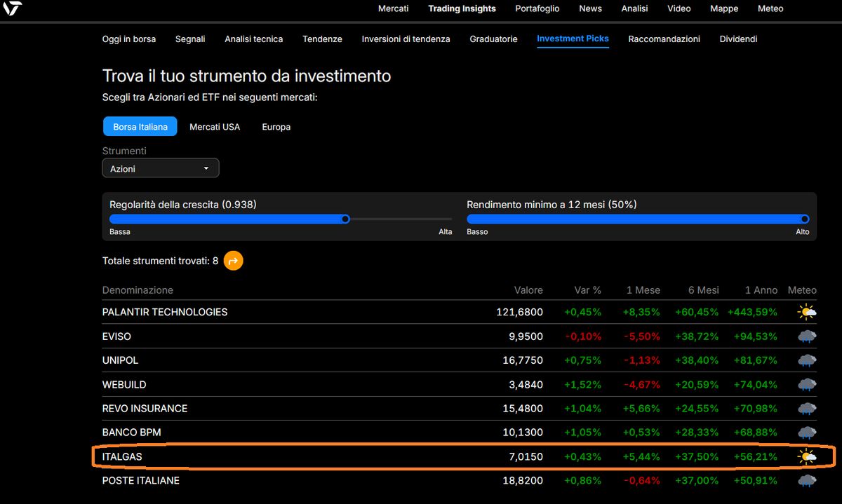Open the Azioni instruments dropdown
842x504 pixels.
161,168
